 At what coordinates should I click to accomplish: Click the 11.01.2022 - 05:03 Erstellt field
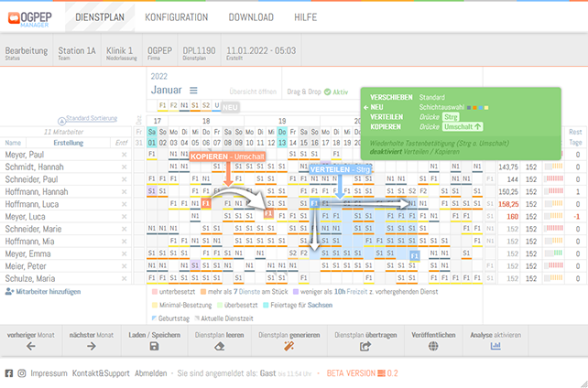[261, 53]
